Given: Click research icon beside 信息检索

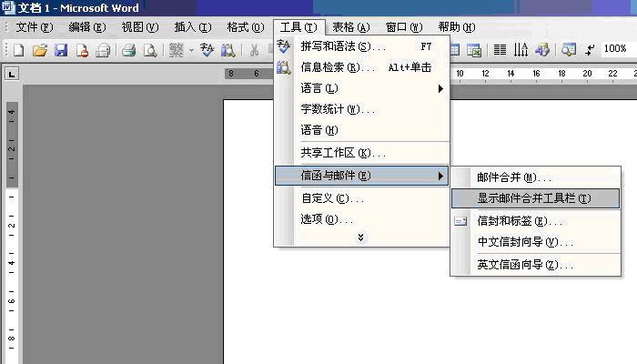Looking at the screenshot, I should click(x=284, y=67).
